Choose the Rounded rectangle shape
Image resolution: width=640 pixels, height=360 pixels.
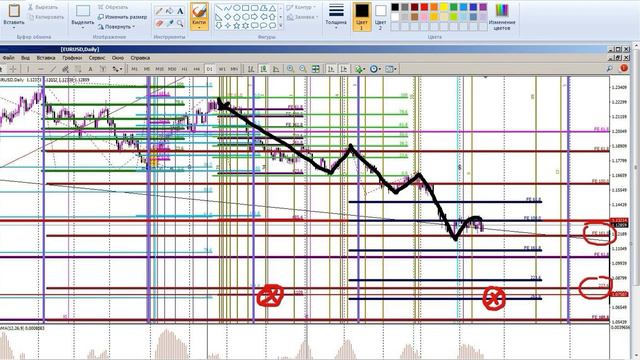254,8
